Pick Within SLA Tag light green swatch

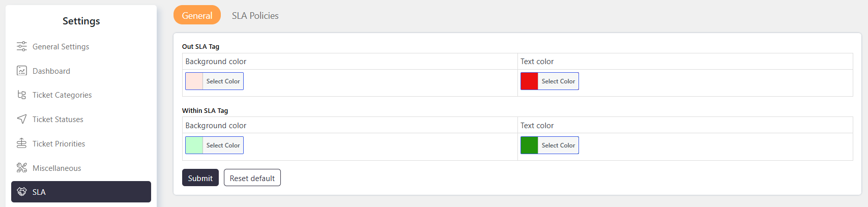pos(194,145)
